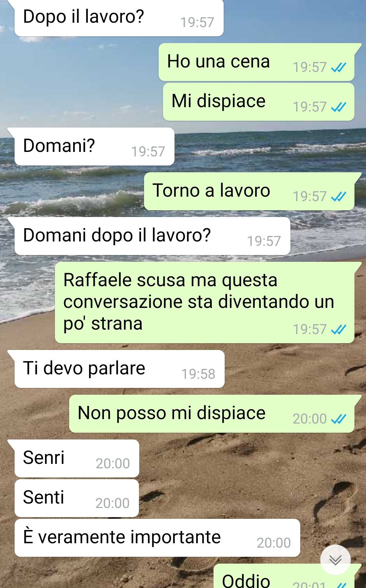This screenshot has width=366, height=588.
Task: Tap the partially visible 'Oddio' message
Action: [284, 576]
